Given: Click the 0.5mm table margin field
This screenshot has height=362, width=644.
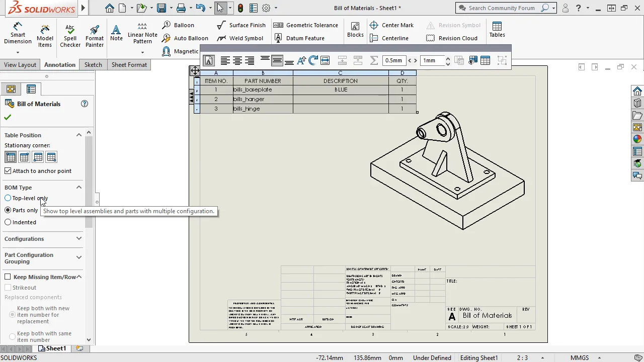Looking at the screenshot, I should tap(393, 60).
